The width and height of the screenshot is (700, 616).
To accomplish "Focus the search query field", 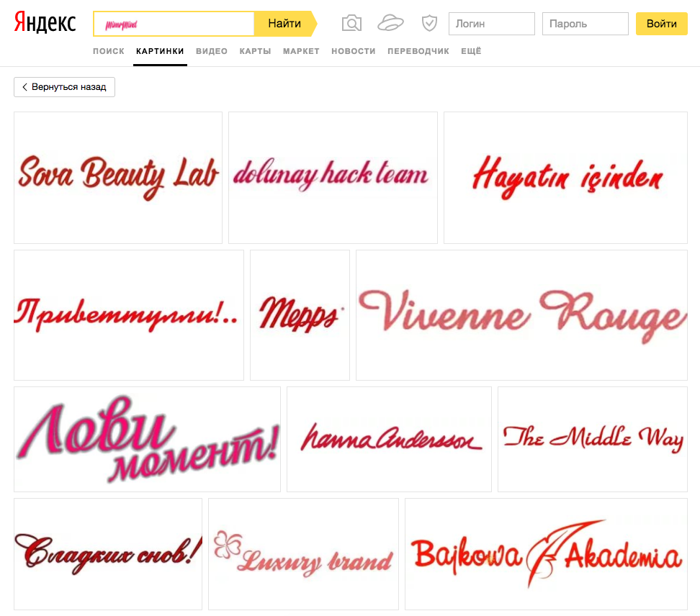I will 174,24.
